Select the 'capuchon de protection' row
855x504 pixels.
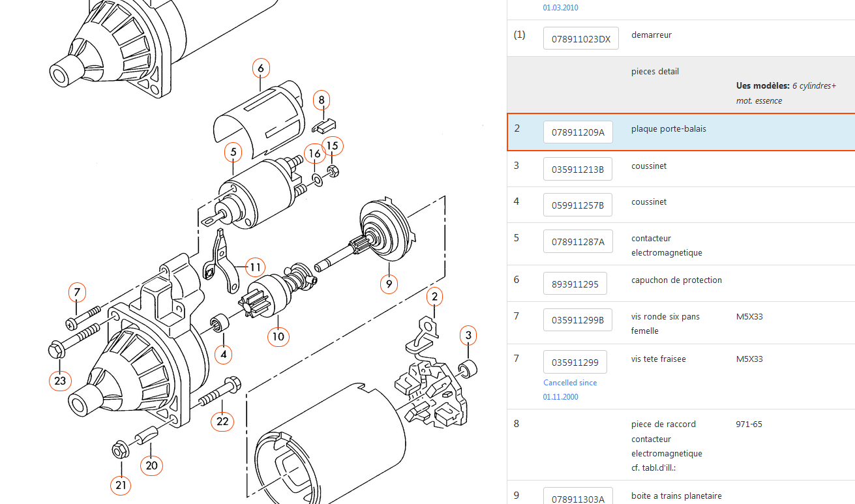click(x=676, y=280)
